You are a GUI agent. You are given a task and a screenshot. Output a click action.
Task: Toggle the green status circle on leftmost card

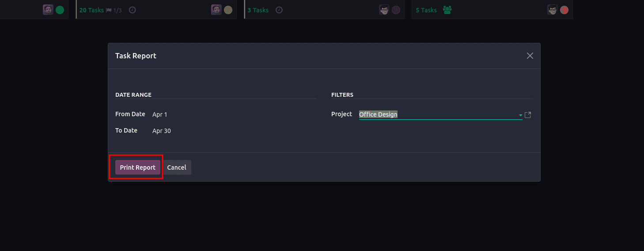[60, 10]
